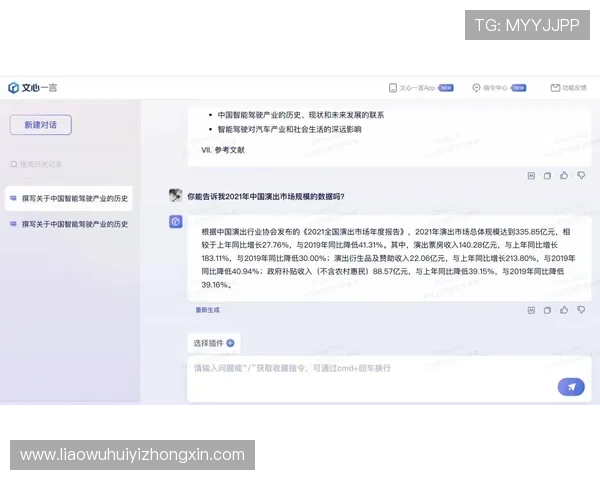Image resolution: width=600 pixels, height=480 pixels.
Task: Click the message input box 请输入问题
Action: pos(389,379)
